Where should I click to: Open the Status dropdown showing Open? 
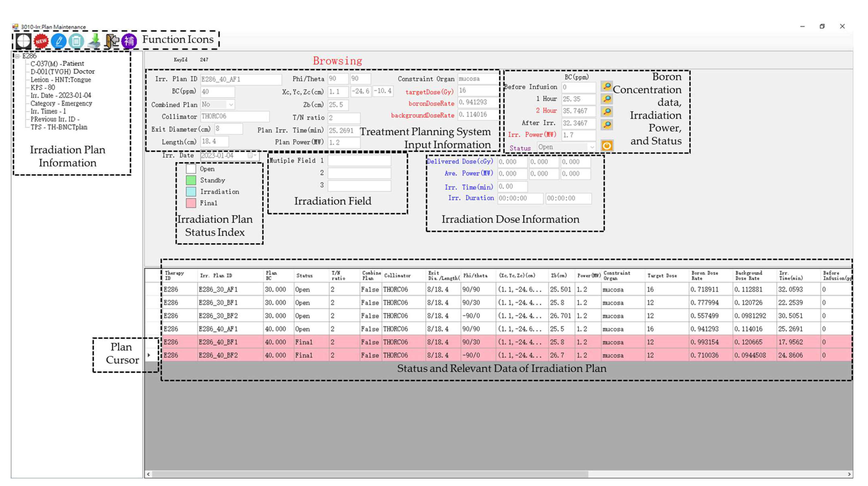[592, 147]
